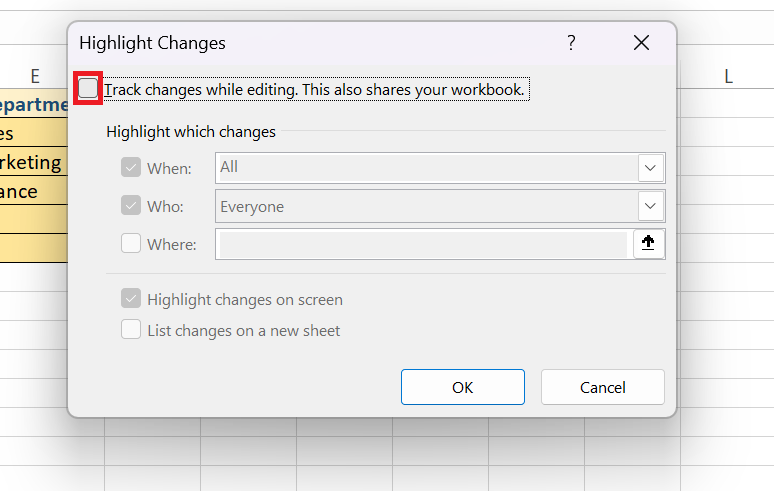Image resolution: width=774 pixels, height=491 pixels.
Task: Click the Where range input field
Action: 424,244
